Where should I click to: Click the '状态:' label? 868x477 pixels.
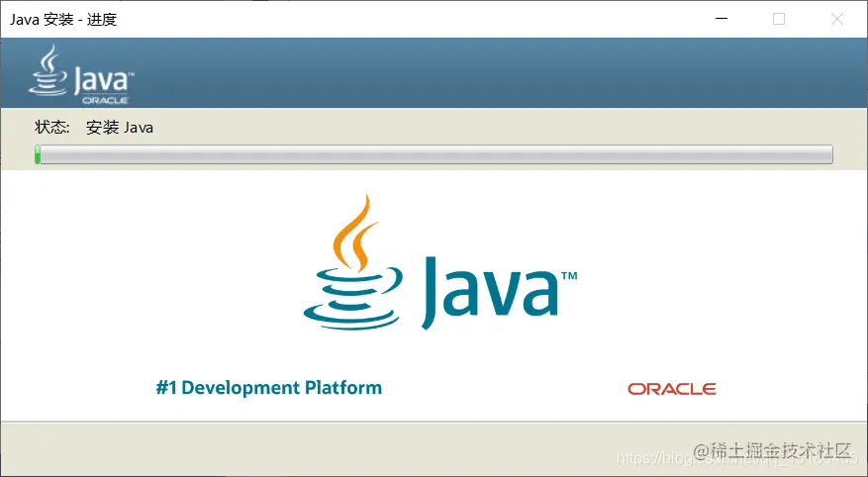52,128
